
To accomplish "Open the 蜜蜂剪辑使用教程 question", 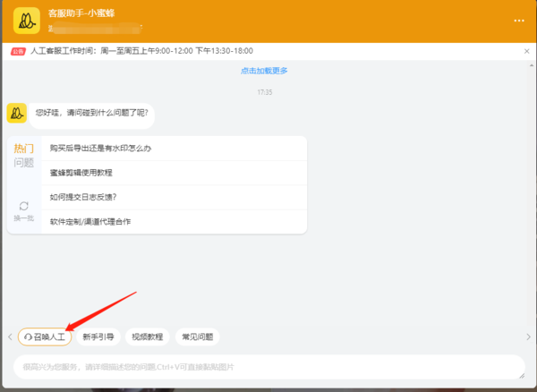I will [x=81, y=172].
